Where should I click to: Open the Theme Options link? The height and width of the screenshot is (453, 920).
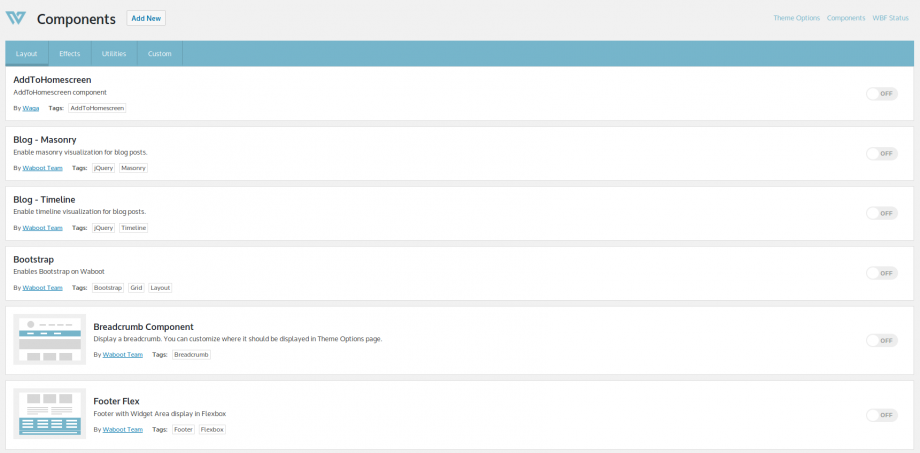(796, 18)
